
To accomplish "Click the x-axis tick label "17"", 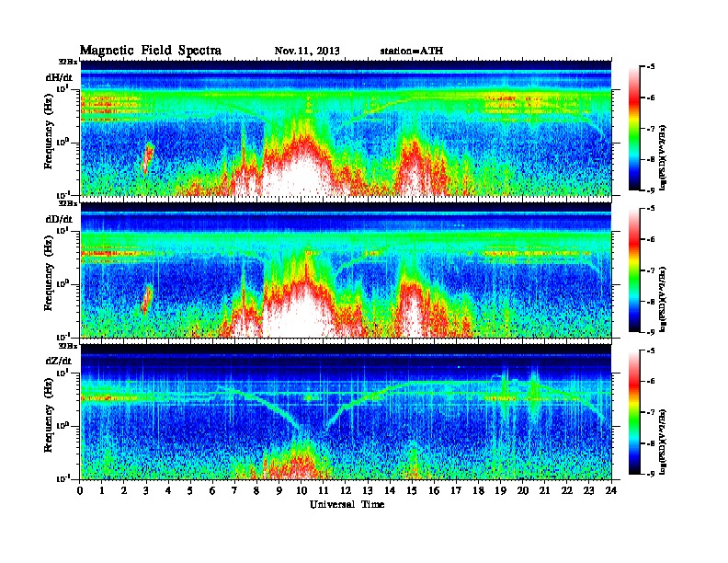I will [x=457, y=490].
